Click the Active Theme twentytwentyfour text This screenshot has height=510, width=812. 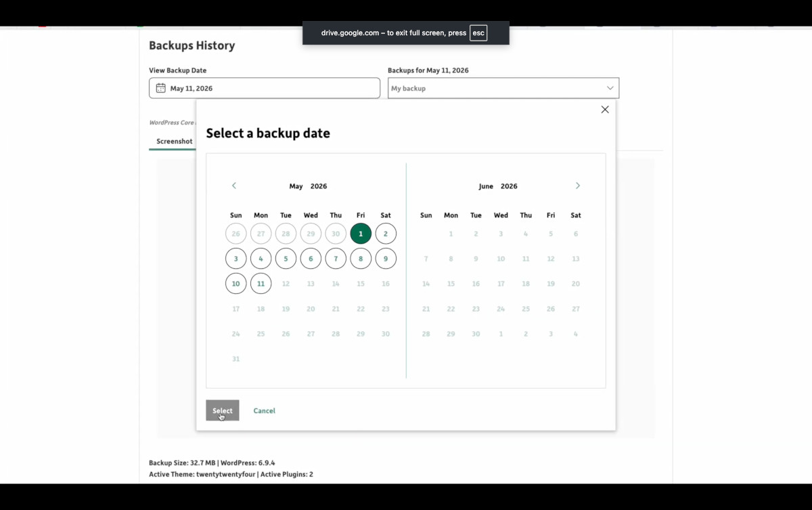[203, 474]
